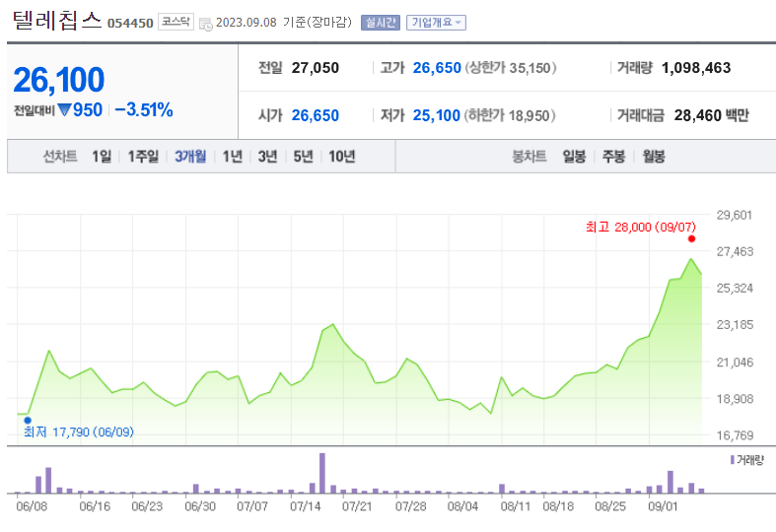The image size is (776, 532).
Task: Click the 상한가 35,150 text
Action: click(510, 68)
